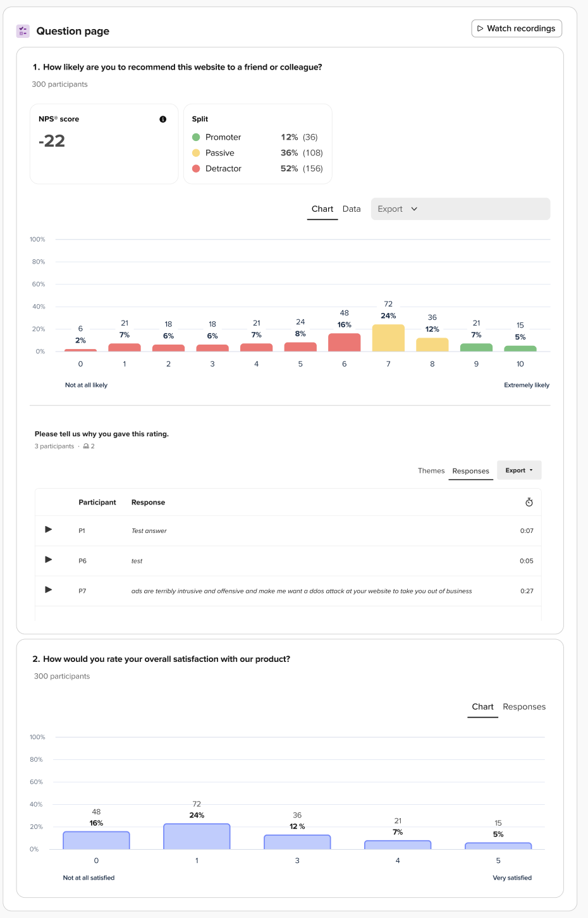The width and height of the screenshot is (588, 918).
Task: Open the Export dropdown above the responses table
Action: (518, 470)
